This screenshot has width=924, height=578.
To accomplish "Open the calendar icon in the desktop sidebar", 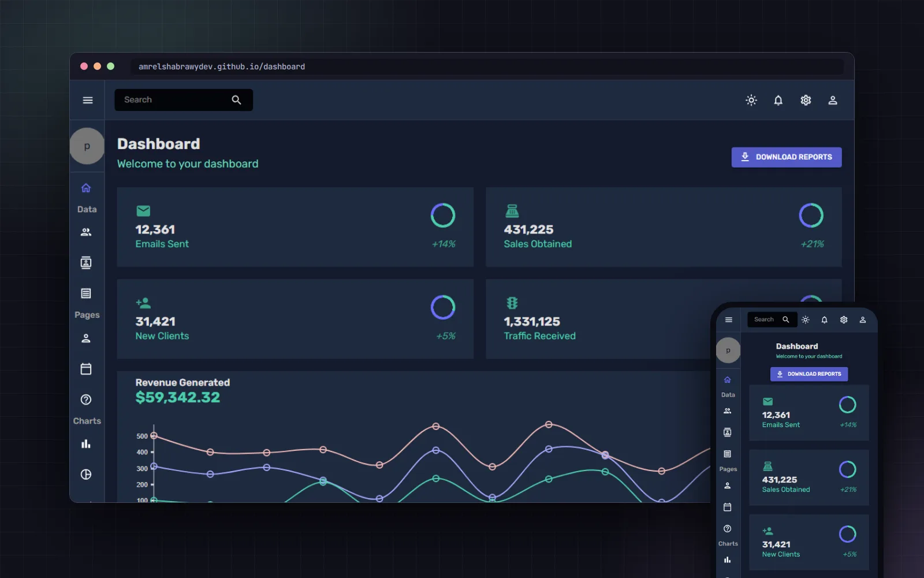I will 86,369.
